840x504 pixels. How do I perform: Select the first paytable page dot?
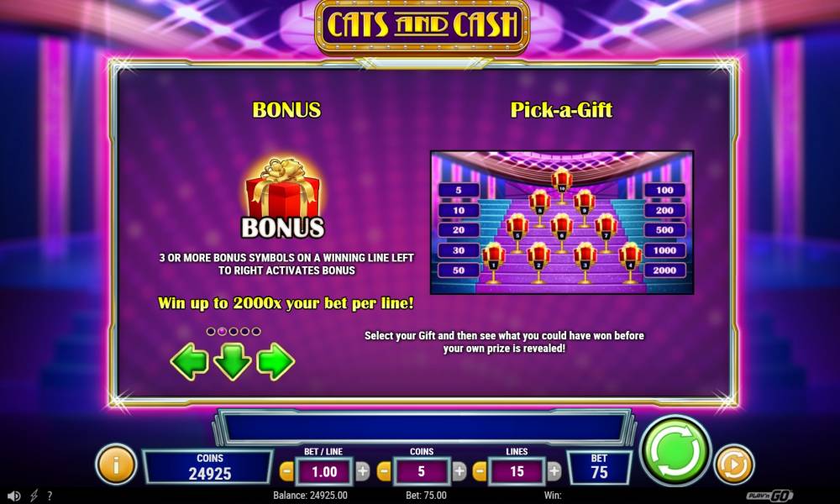click(211, 332)
